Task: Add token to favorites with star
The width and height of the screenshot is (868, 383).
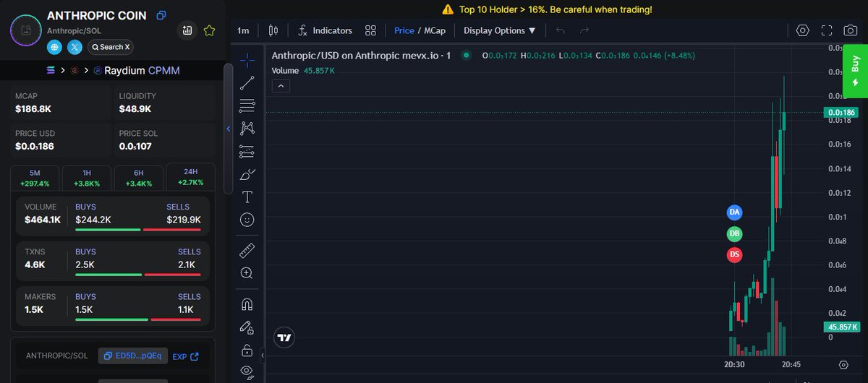Action: (209, 30)
